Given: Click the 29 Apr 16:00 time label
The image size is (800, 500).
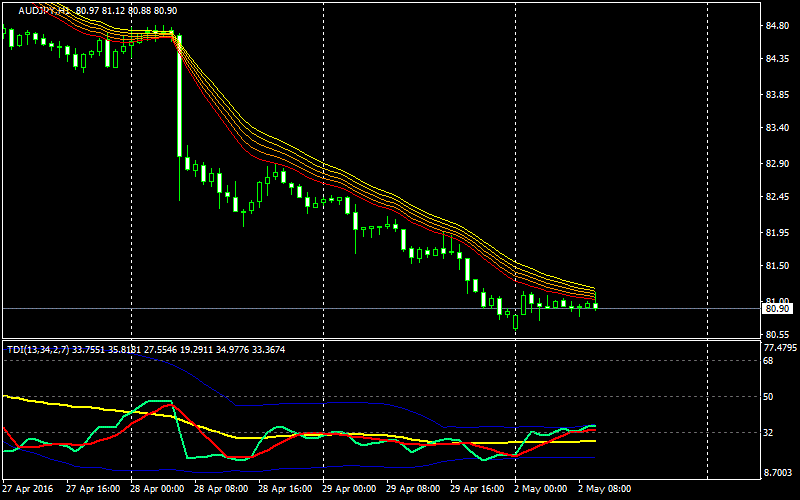Looking at the screenshot, I should (477, 490).
